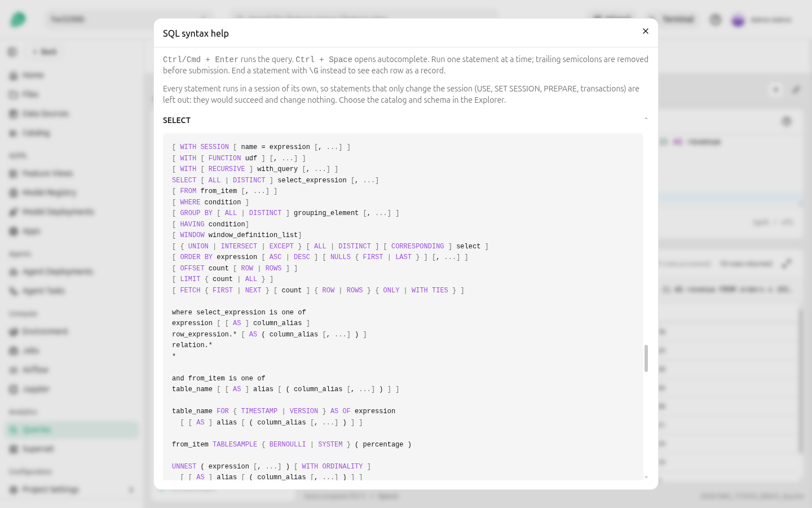The width and height of the screenshot is (812, 508).
Task: Click the RECURSIVE keyword
Action: click(x=227, y=169)
